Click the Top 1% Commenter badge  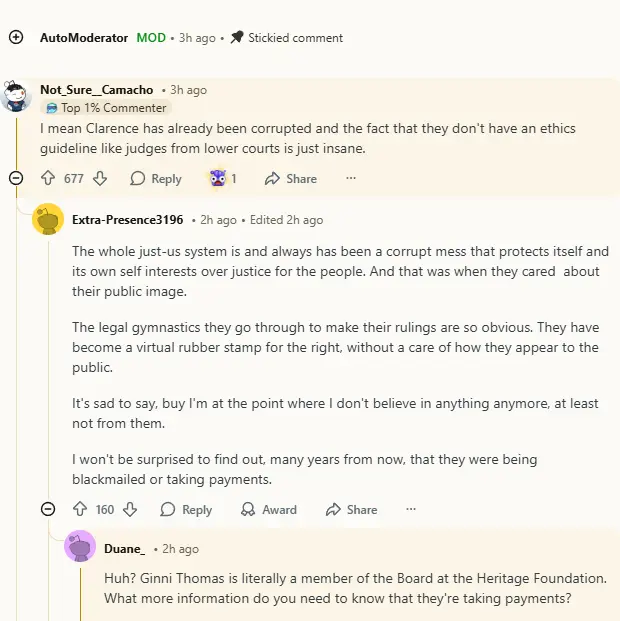(x=107, y=108)
